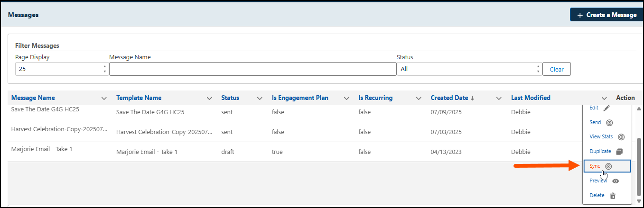Open the Status filter dropdown
This screenshot has height=208, width=644.
(x=469, y=69)
